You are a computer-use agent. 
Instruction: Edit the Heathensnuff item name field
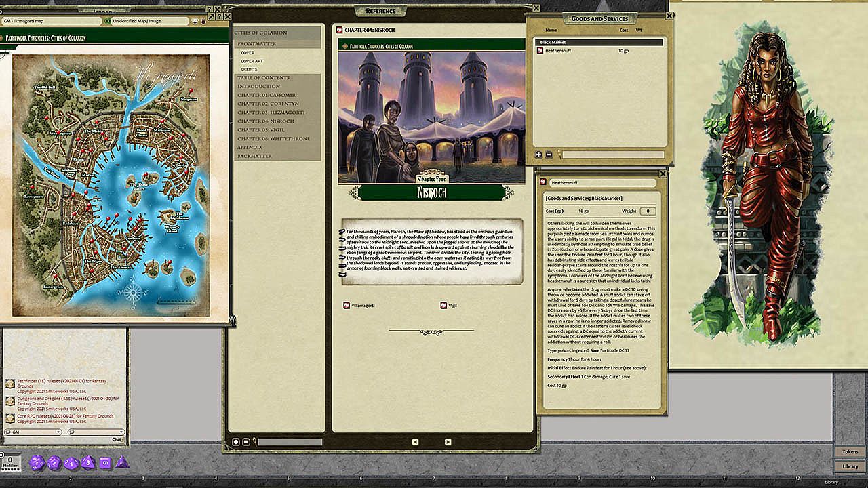(602, 183)
